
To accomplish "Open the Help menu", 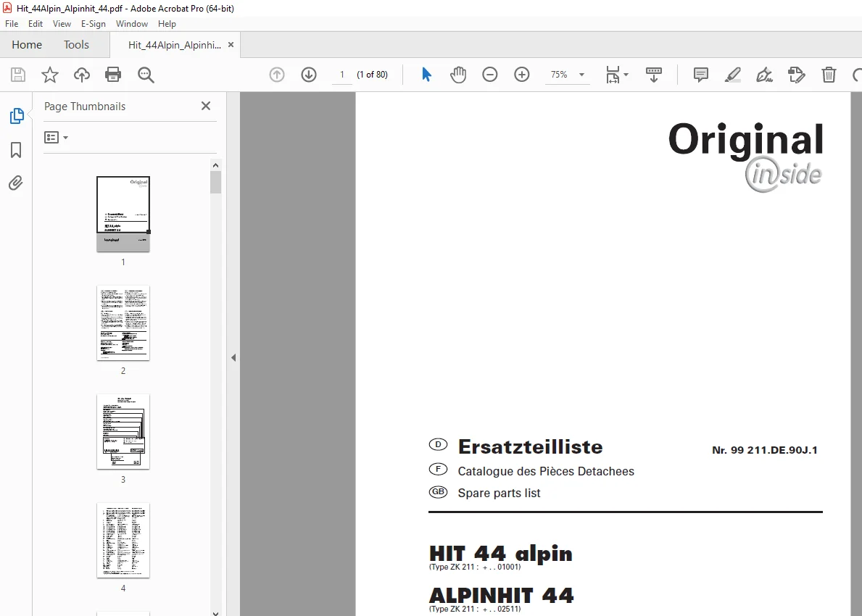I will 167,24.
